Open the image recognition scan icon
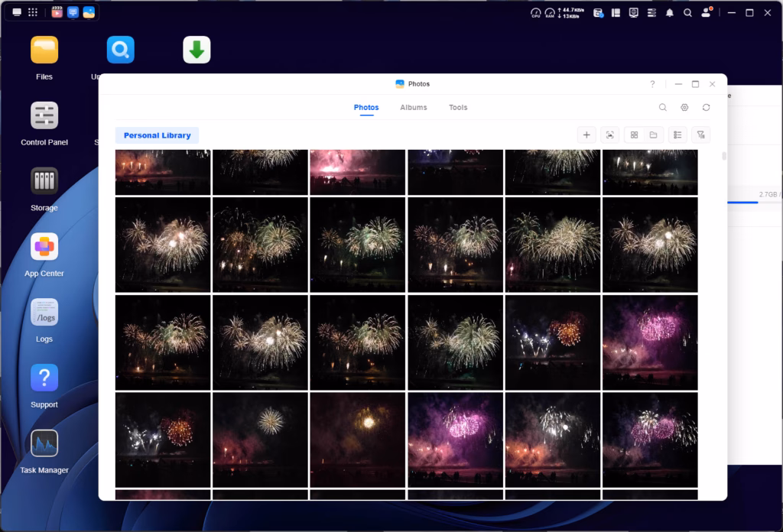 click(x=609, y=135)
